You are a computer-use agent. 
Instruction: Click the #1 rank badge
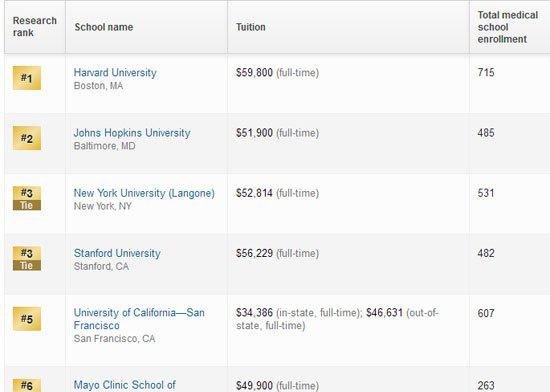click(x=27, y=78)
